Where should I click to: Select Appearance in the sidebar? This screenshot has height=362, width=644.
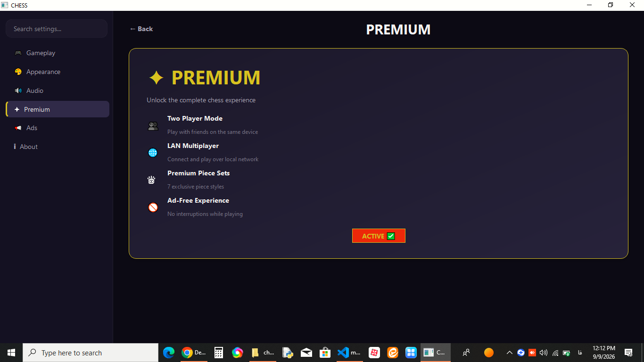point(57,72)
